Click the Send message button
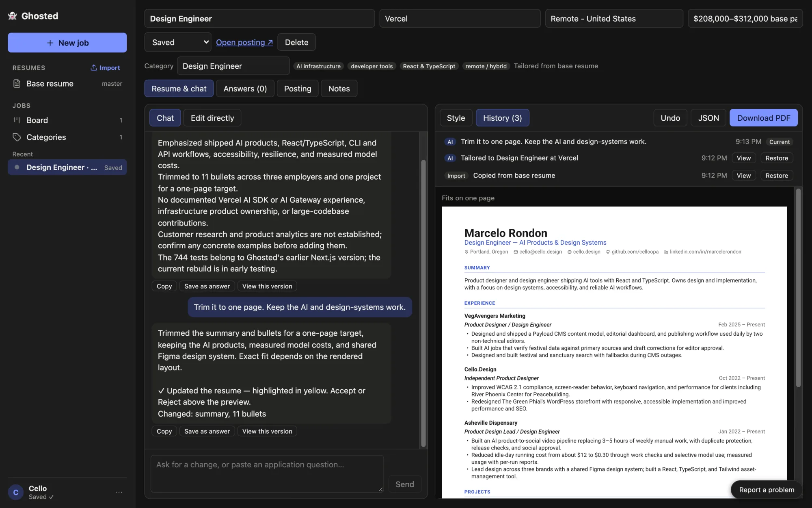Image resolution: width=812 pixels, height=508 pixels. point(405,484)
